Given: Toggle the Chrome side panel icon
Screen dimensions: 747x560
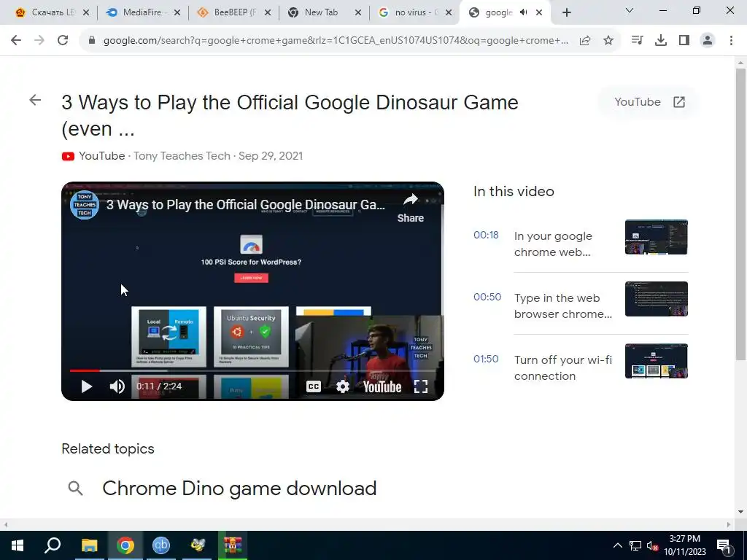Looking at the screenshot, I should point(684,41).
